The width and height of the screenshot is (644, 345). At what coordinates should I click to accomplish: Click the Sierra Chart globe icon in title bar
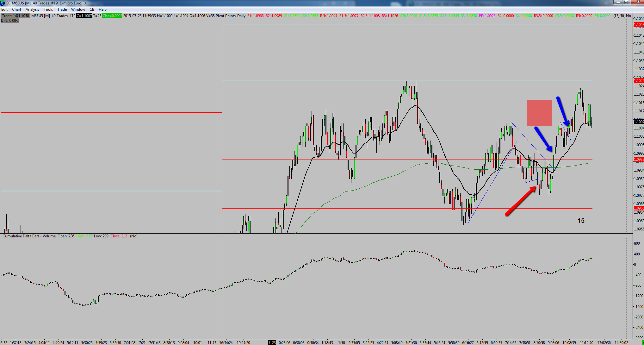(x=3, y=3)
